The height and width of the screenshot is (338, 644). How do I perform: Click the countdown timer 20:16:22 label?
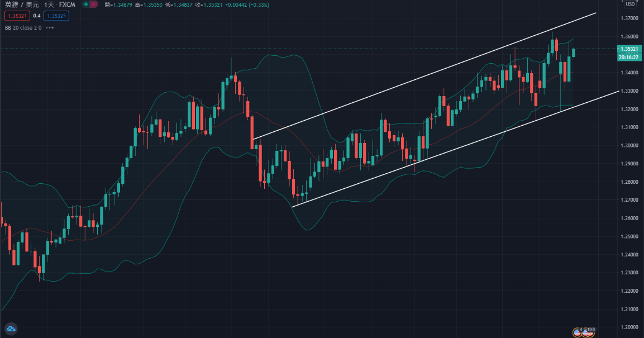629,57
